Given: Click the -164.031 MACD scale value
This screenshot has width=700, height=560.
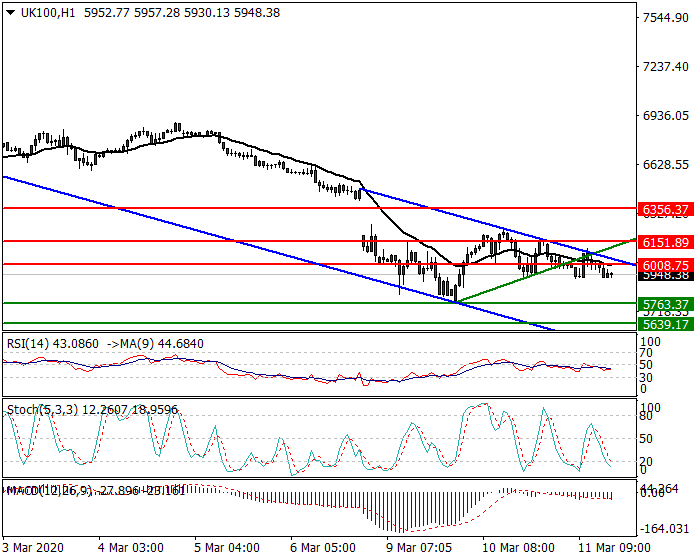Looking at the screenshot, I should 665,529.
